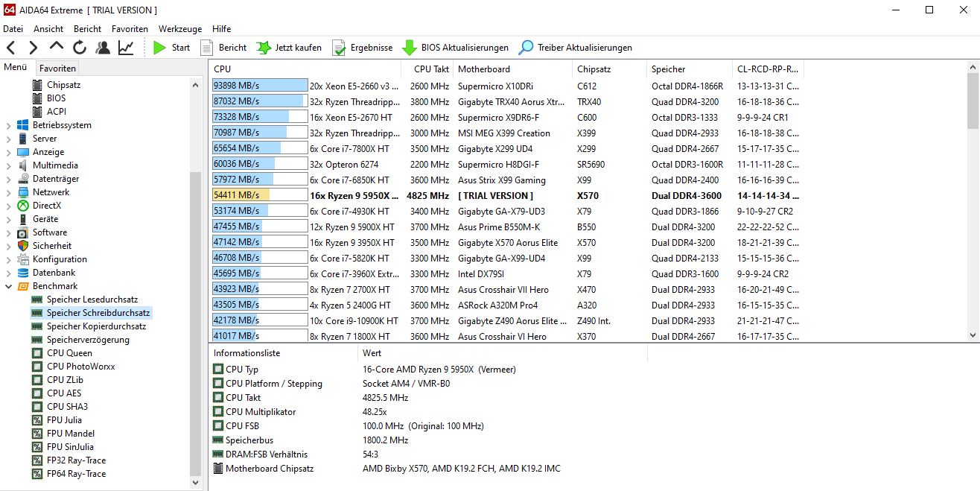Expand the DirectX tree node

(x=9, y=206)
